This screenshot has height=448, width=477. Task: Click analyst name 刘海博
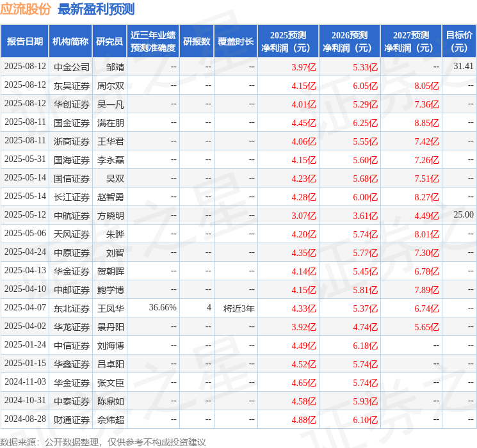click(111, 345)
